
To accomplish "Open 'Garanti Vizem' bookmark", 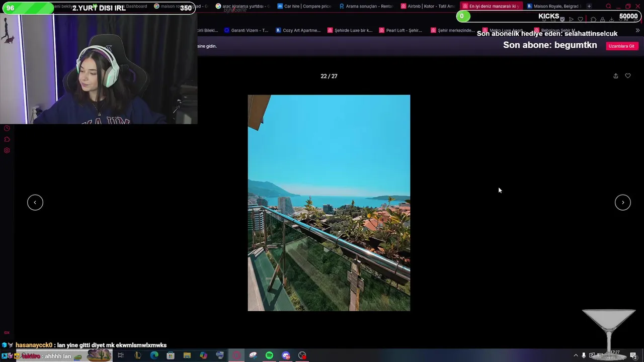I will pyautogui.click(x=246, y=30).
